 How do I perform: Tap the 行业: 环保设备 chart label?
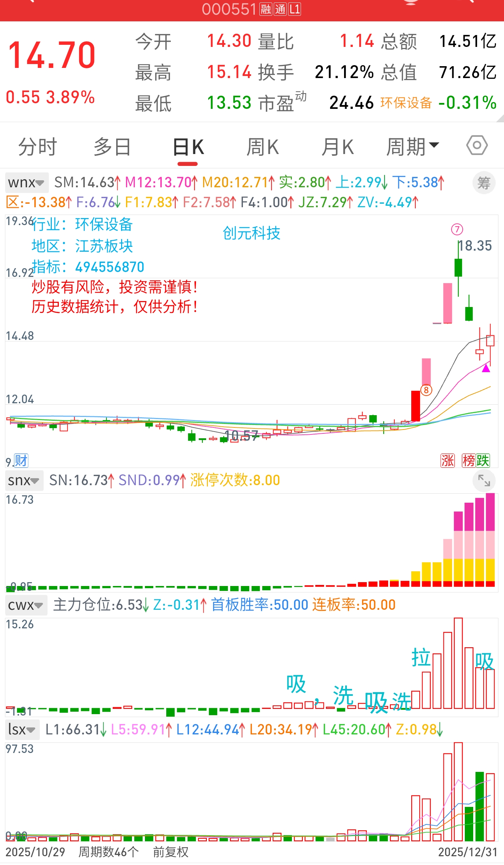click(x=82, y=224)
